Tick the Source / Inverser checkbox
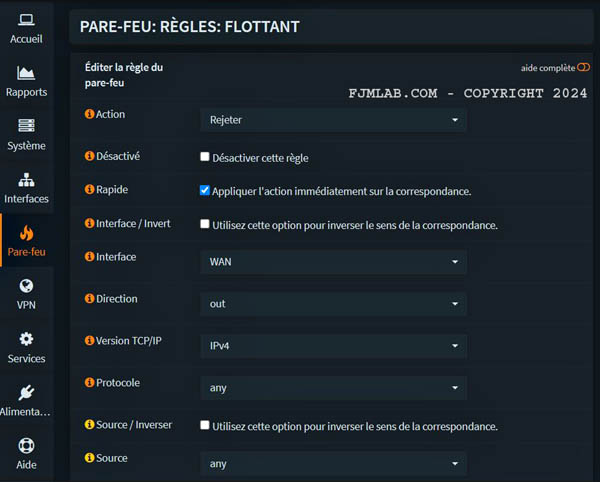This screenshot has height=482, width=600. click(205, 425)
